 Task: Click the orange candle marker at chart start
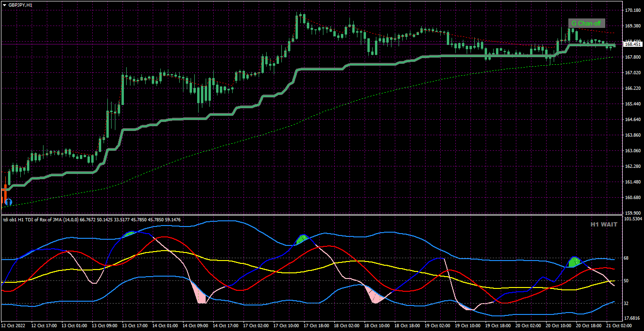(x=5, y=192)
